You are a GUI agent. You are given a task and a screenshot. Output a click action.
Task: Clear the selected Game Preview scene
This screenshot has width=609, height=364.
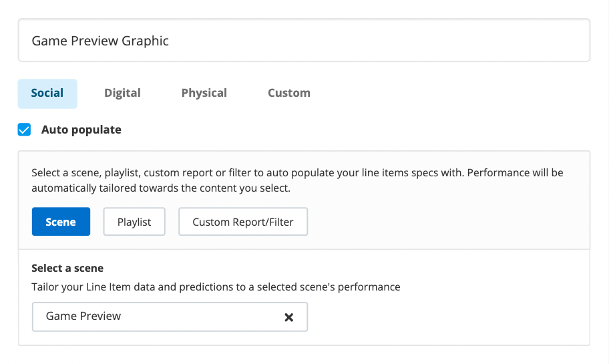pos(289,317)
